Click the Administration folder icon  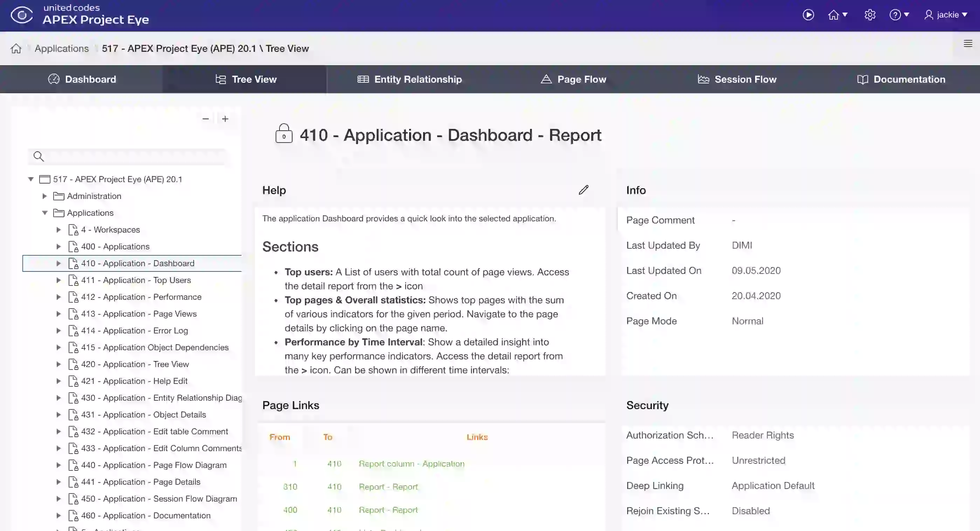(x=58, y=196)
